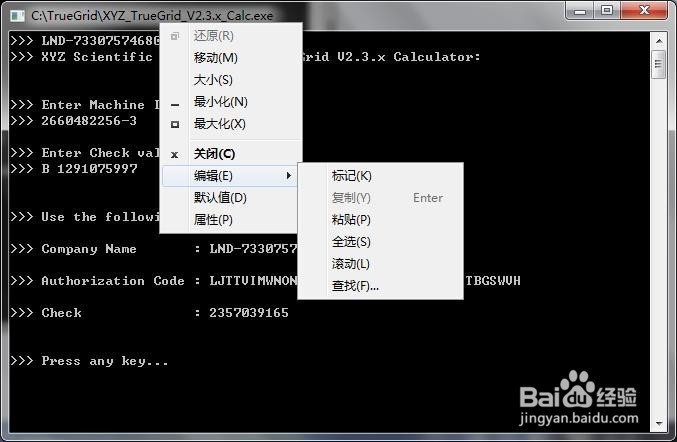Expand the arrow beside 编辑(E)

coord(288,176)
